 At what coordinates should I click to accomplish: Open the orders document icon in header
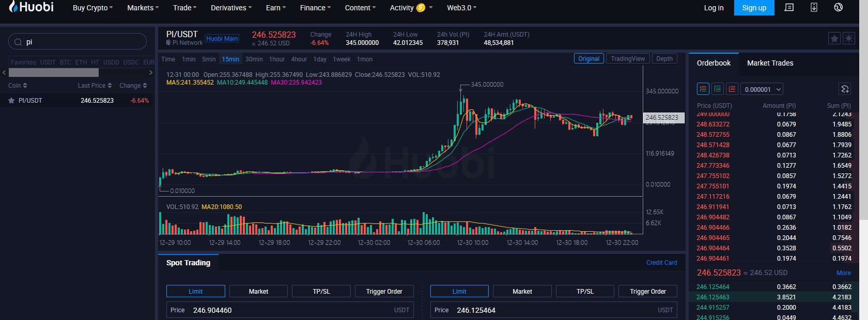click(789, 8)
